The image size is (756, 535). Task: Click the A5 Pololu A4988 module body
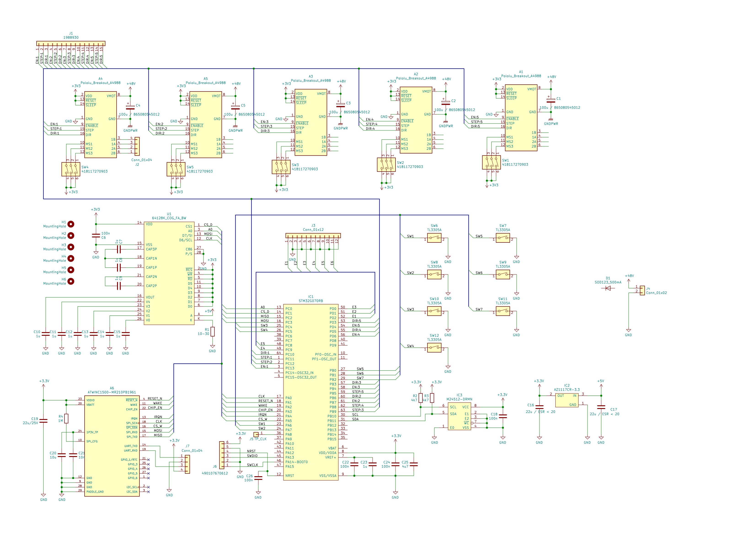(x=206, y=124)
